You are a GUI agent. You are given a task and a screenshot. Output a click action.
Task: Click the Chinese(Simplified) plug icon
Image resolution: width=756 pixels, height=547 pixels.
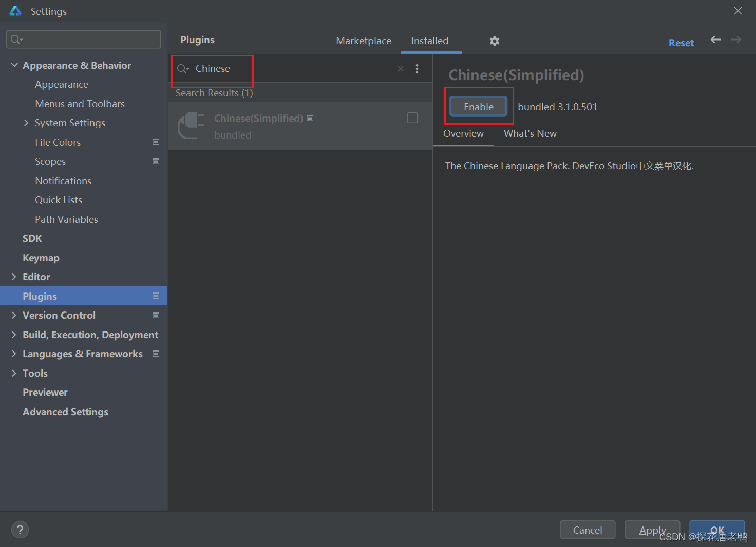coord(191,126)
